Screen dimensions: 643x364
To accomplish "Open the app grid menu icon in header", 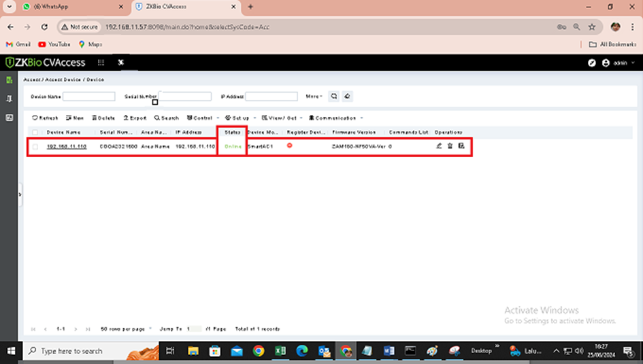I will click(101, 63).
